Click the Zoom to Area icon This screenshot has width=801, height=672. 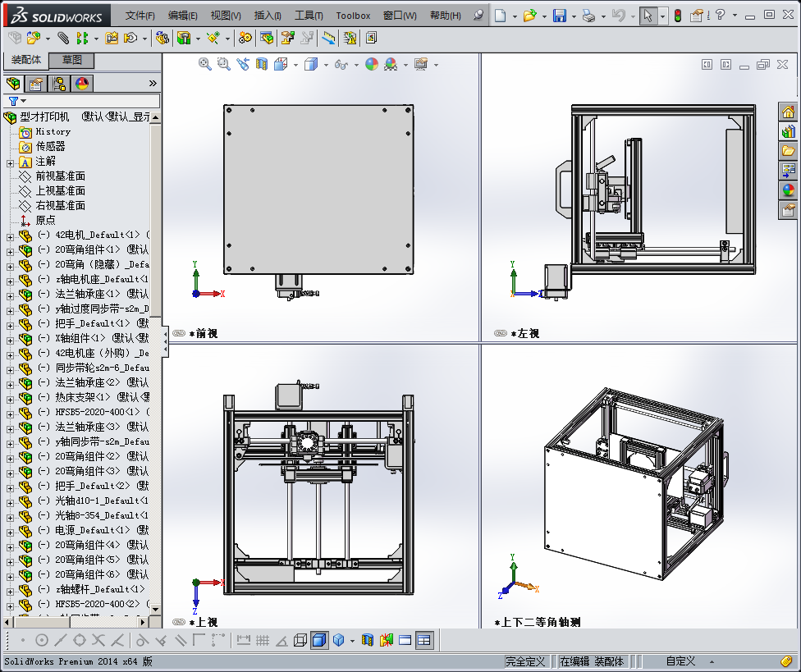point(224,64)
